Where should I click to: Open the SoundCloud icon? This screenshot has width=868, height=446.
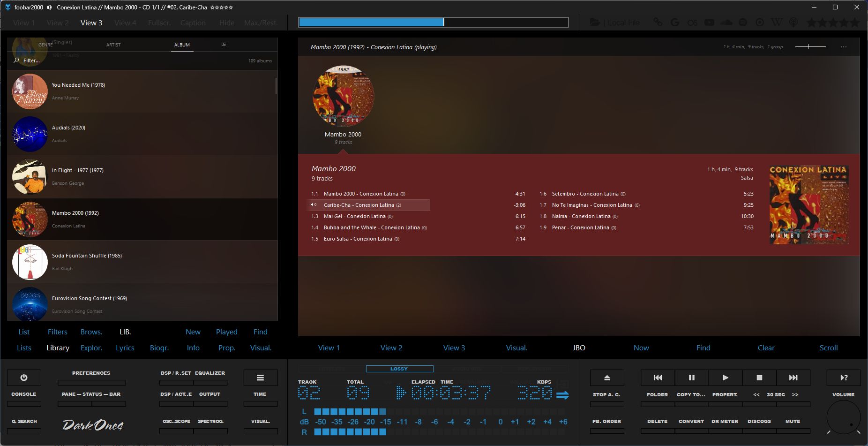726,22
